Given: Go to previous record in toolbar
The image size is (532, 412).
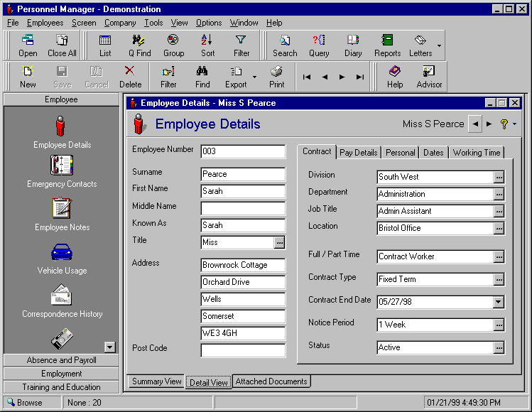Looking at the screenshot, I should pyautogui.click(x=325, y=77).
